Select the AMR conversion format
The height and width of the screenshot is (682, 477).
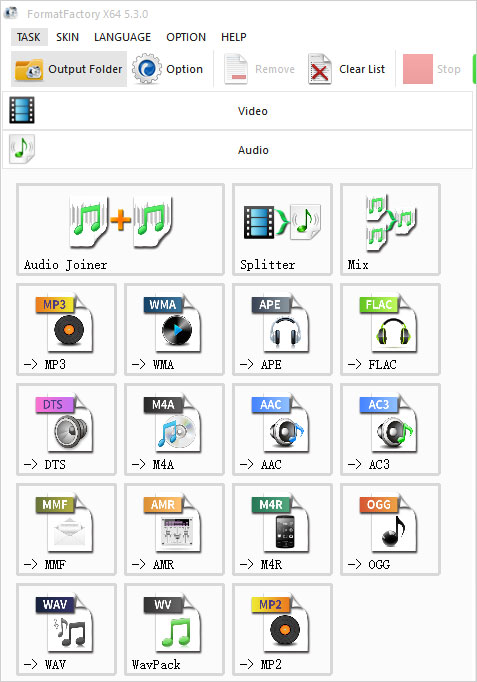coord(174,529)
